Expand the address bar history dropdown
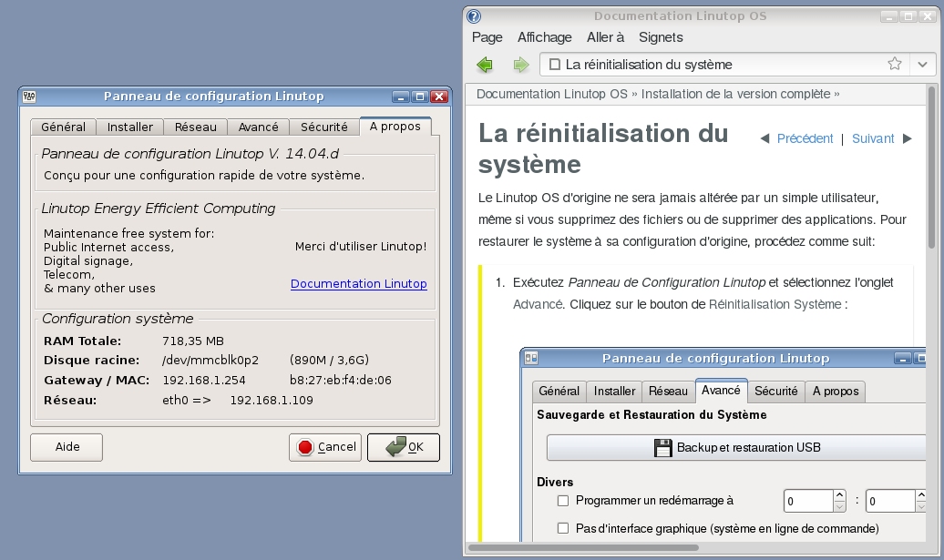The height and width of the screenshot is (560, 944). [922, 65]
